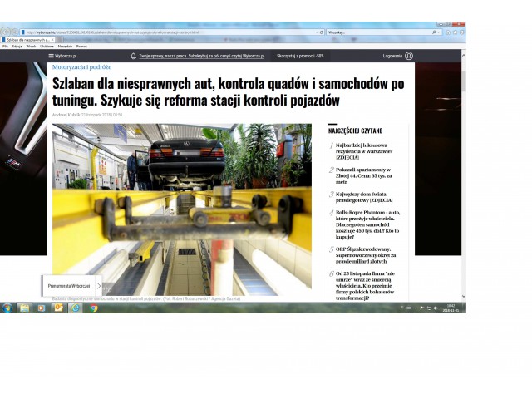Launch Chrome from the taskbar

(x=94, y=308)
